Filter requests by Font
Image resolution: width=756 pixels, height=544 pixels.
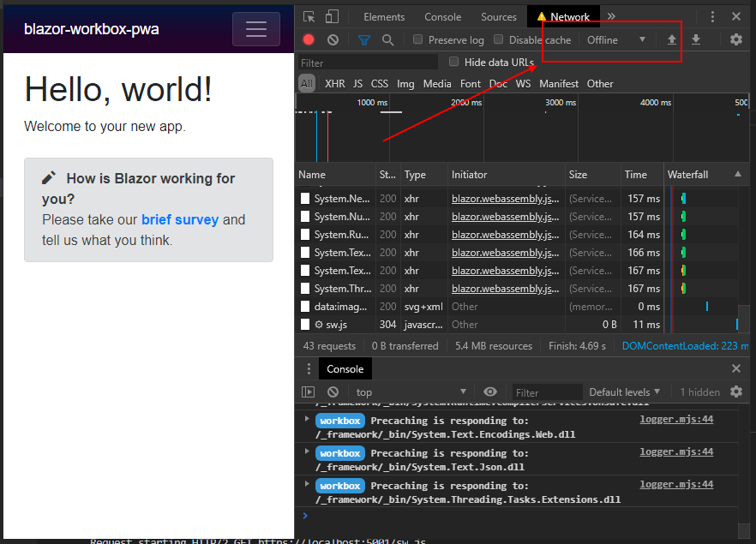click(471, 84)
